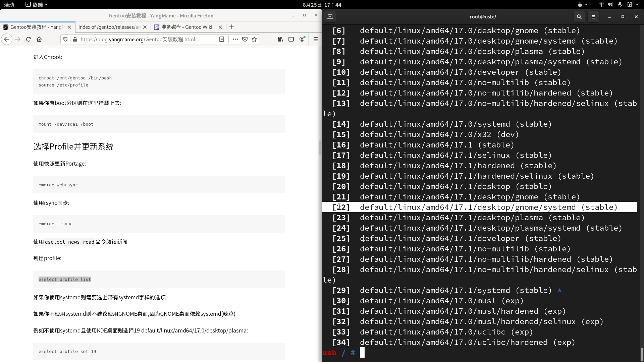
Task: Go forward in Firefox
Action: click(18, 39)
